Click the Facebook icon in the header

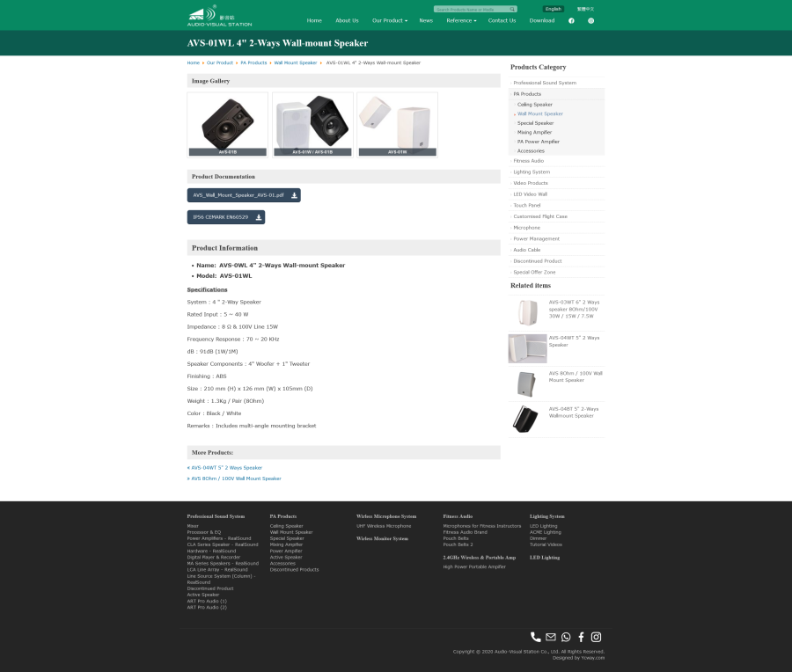click(x=571, y=20)
